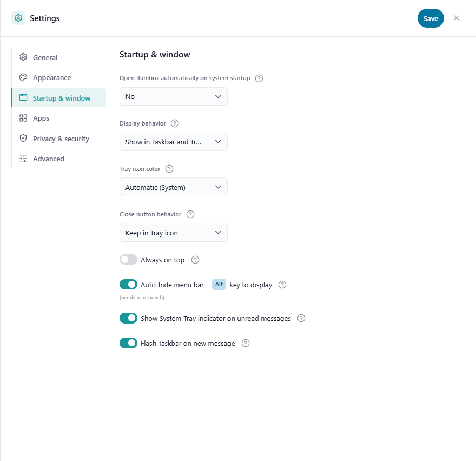
Task: Open Appearance settings section
Action: point(59,78)
